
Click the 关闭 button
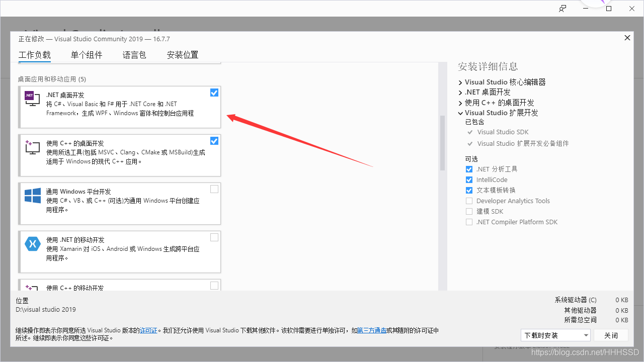coord(611,335)
